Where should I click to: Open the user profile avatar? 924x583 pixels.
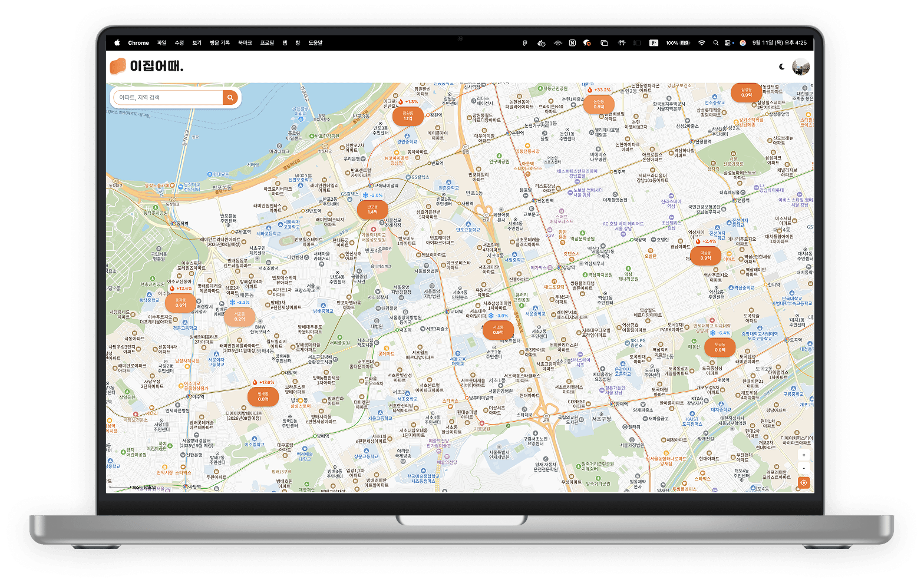[801, 67]
